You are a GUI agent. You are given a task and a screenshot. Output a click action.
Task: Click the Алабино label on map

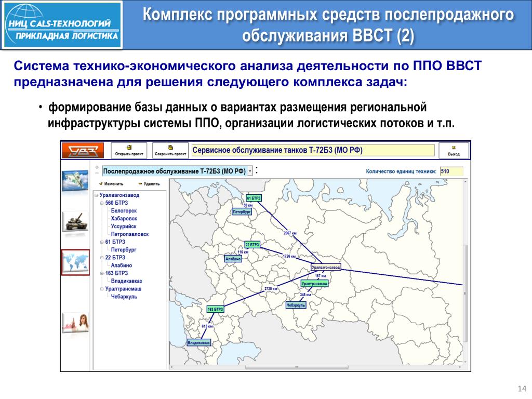(233, 259)
